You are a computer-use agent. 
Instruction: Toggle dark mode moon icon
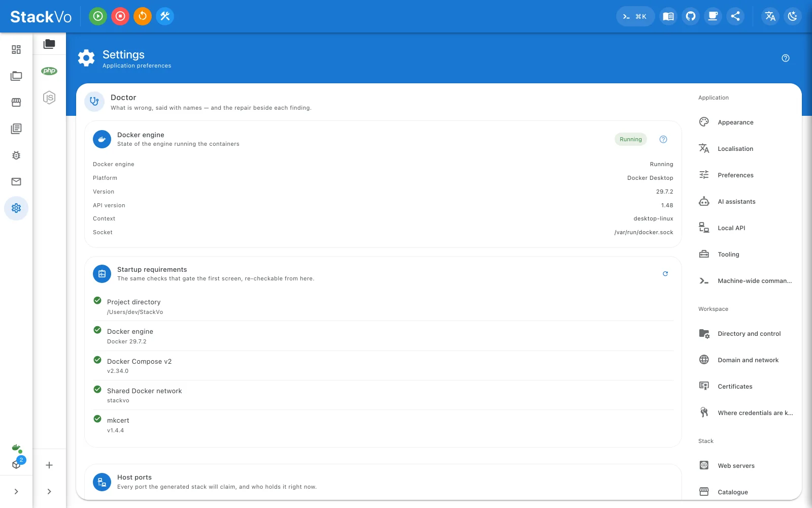tap(792, 16)
